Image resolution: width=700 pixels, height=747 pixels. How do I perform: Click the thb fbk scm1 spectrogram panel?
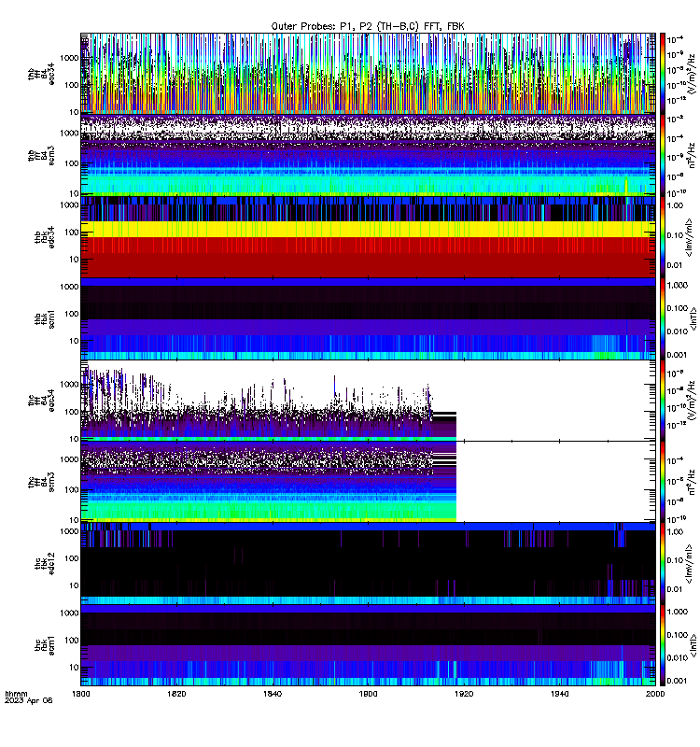(368, 318)
